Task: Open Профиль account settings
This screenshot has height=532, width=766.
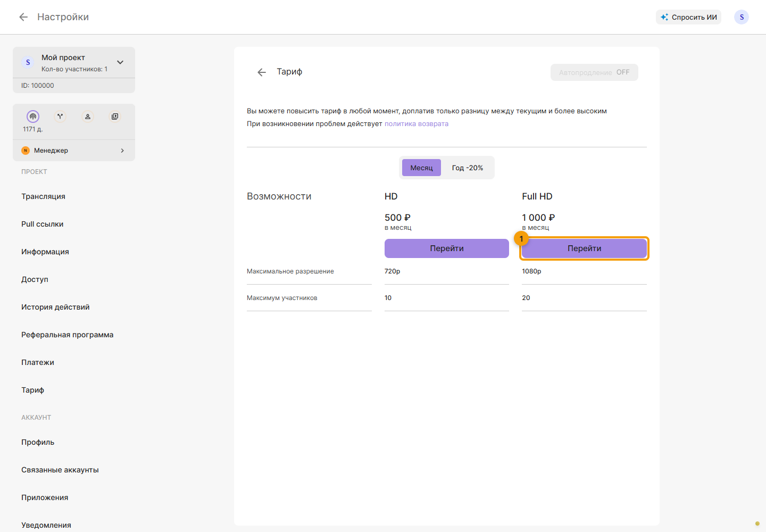Action: tap(38, 442)
